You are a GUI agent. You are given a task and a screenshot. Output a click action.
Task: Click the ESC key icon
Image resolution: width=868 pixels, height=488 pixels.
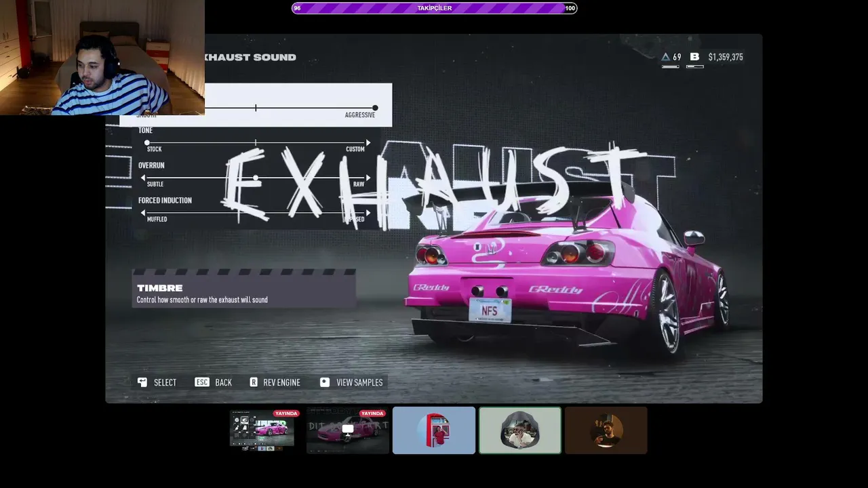click(x=201, y=382)
